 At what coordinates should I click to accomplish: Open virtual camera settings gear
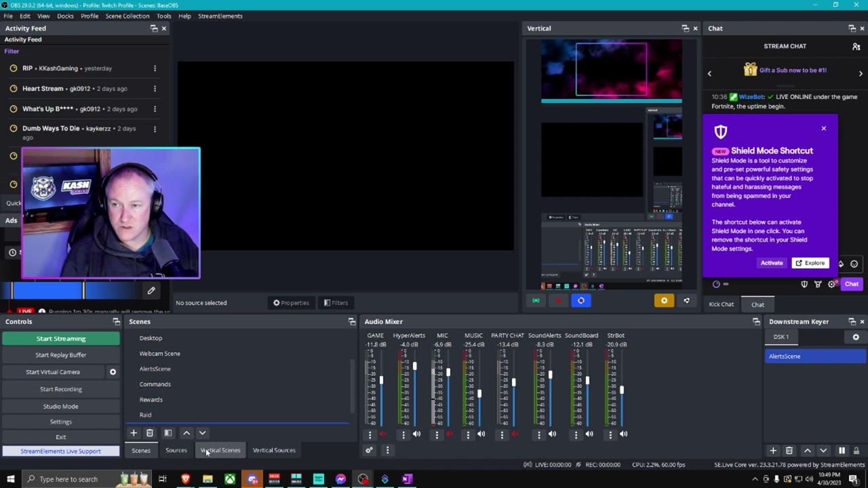click(113, 372)
